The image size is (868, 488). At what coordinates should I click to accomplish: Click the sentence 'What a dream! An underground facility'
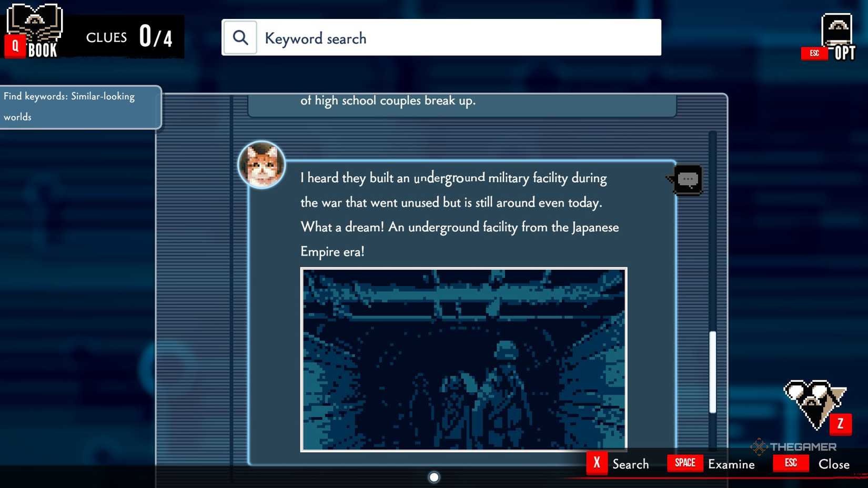pos(409,227)
